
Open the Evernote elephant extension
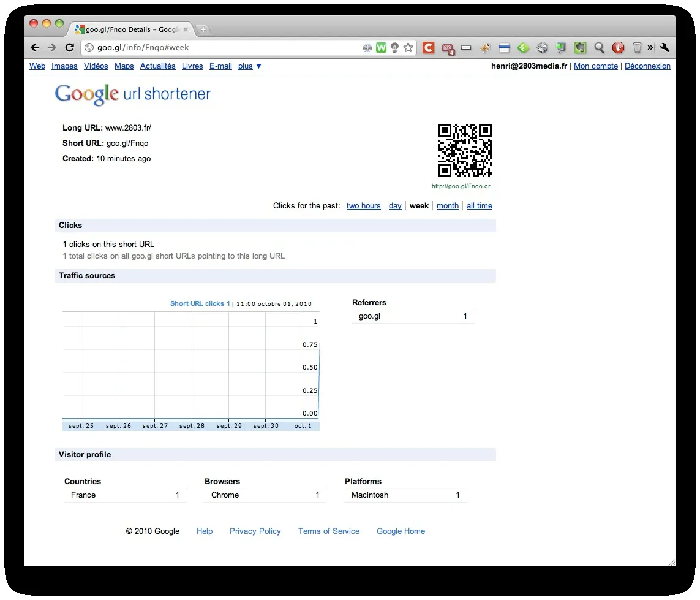pos(580,47)
